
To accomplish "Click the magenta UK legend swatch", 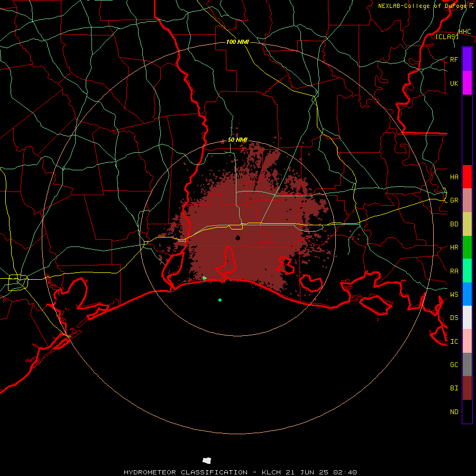I will (x=467, y=83).
